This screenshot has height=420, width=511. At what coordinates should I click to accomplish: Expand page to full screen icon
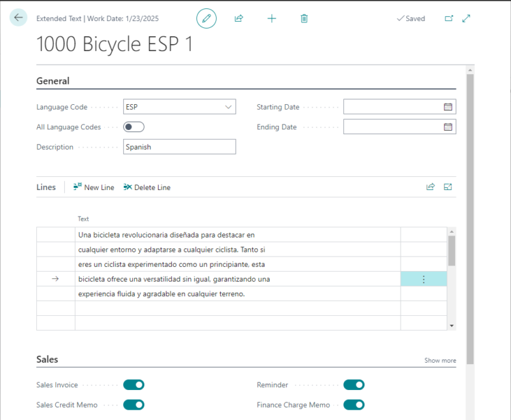point(467,18)
